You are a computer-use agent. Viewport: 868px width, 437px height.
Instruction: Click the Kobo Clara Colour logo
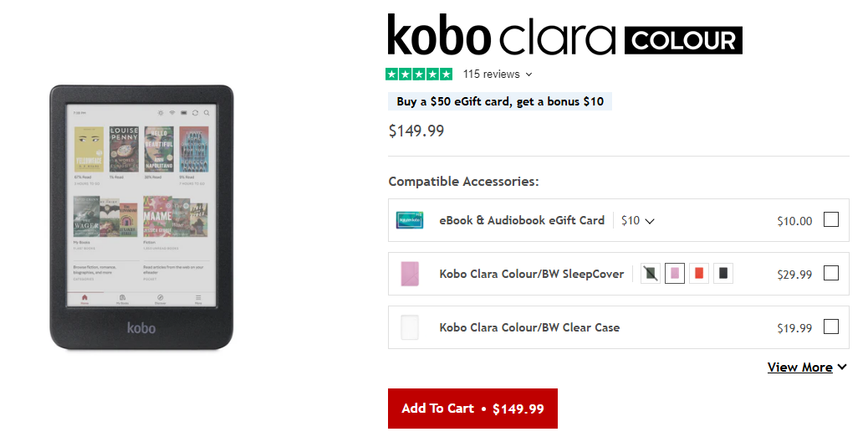(x=564, y=38)
